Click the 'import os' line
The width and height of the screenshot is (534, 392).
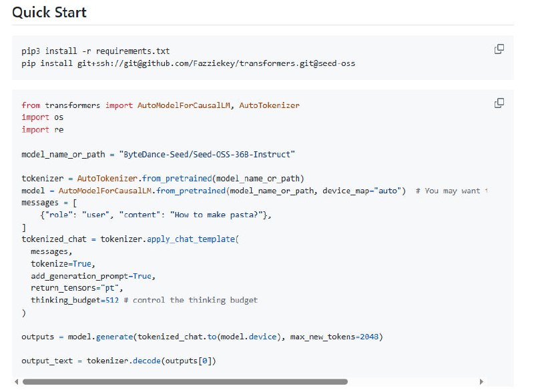42,117
